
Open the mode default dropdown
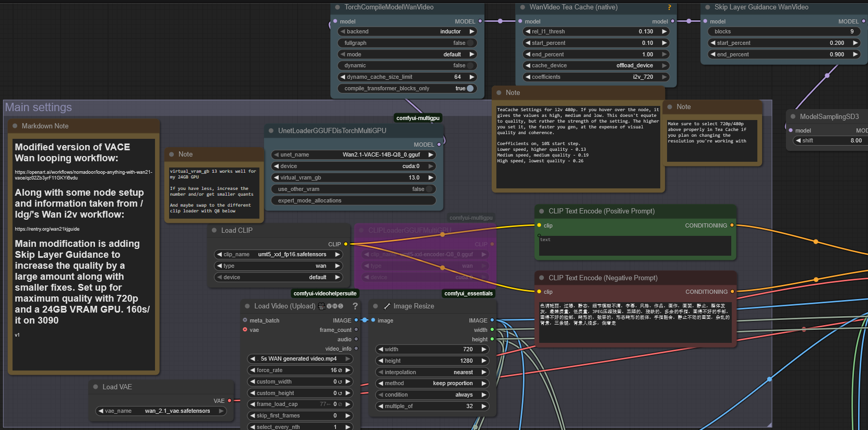click(x=408, y=54)
